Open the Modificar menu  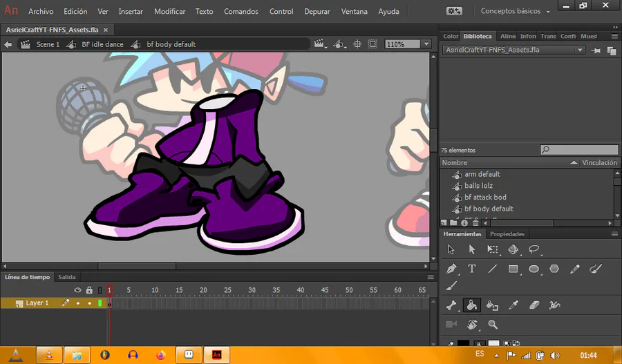pos(169,12)
